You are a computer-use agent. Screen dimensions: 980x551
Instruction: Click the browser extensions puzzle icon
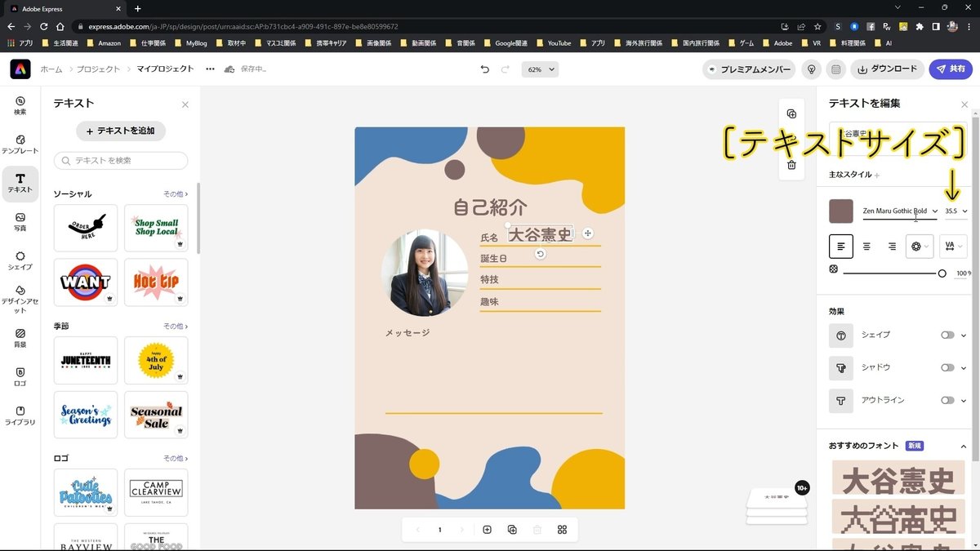click(920, 26)
